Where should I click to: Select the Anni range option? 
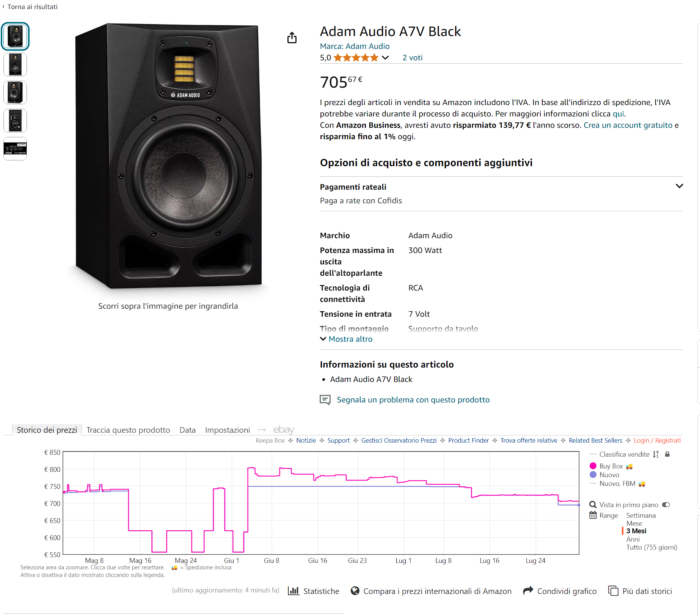(633, 539)
